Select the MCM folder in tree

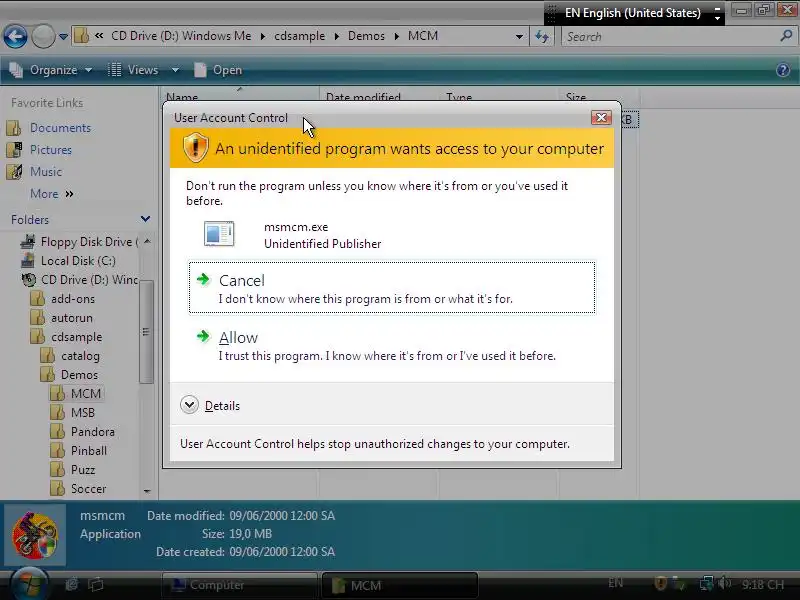pos(86,393)
